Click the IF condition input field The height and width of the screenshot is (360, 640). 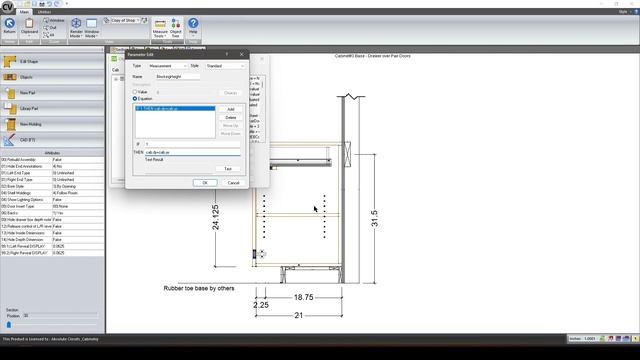coord(192,144)
